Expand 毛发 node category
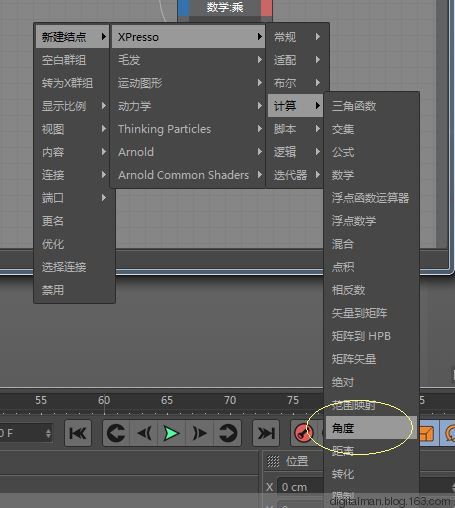The width and height of the screenshot is (455, 508). pyautogui.click(x=188, y=60)
